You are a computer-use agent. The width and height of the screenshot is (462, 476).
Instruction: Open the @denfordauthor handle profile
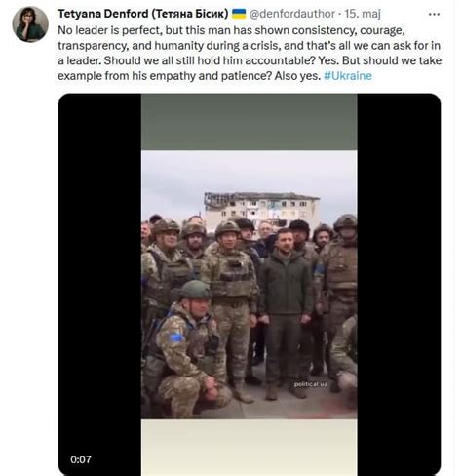[292, 14]
